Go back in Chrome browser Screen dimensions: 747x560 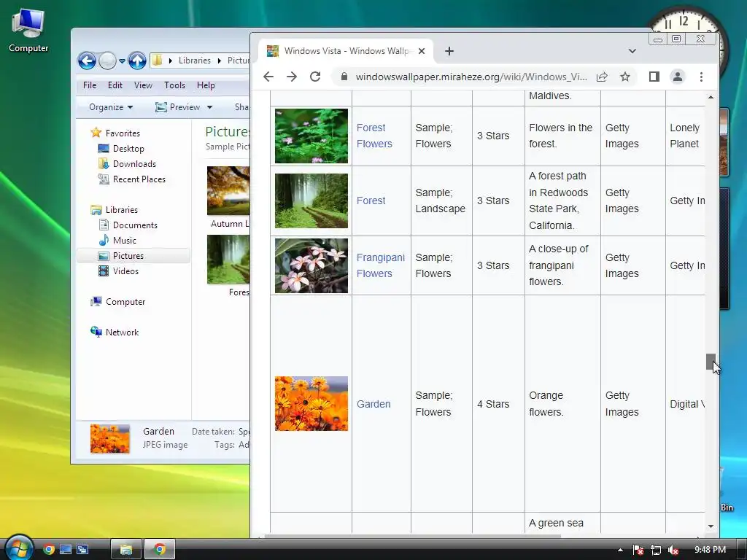pos(268,77)
